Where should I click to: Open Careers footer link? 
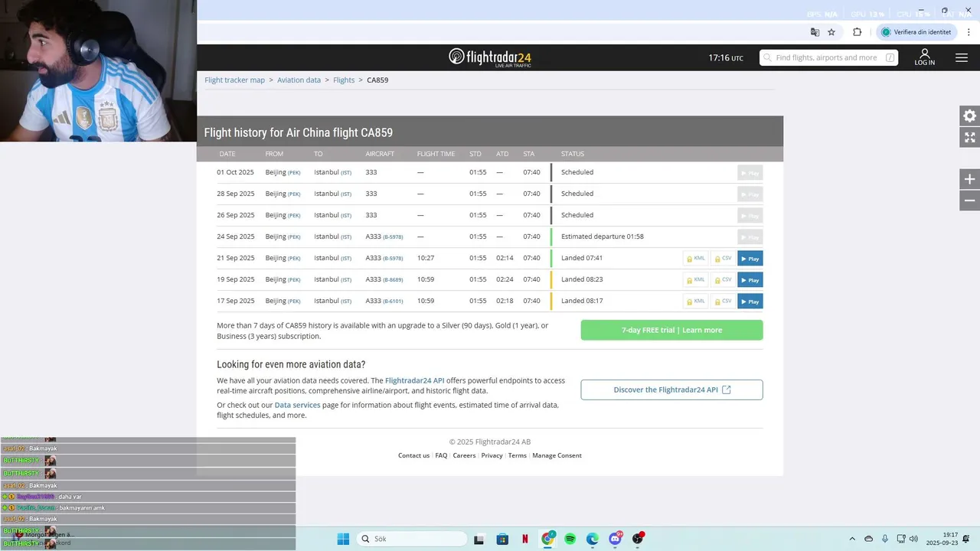464,455
